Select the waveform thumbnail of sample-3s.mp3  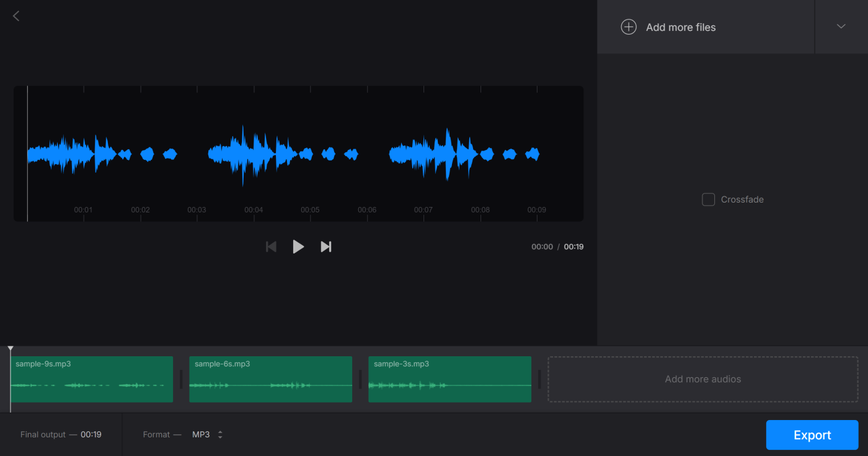(449, 385)
